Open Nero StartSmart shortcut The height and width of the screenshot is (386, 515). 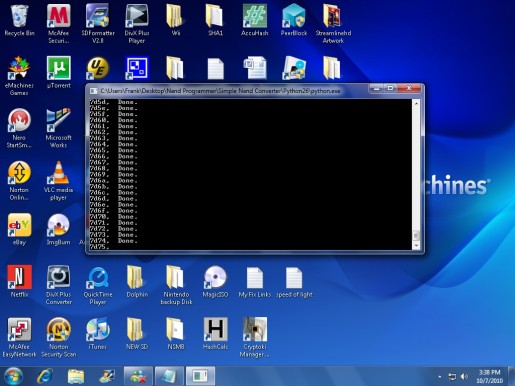(19, 128)
